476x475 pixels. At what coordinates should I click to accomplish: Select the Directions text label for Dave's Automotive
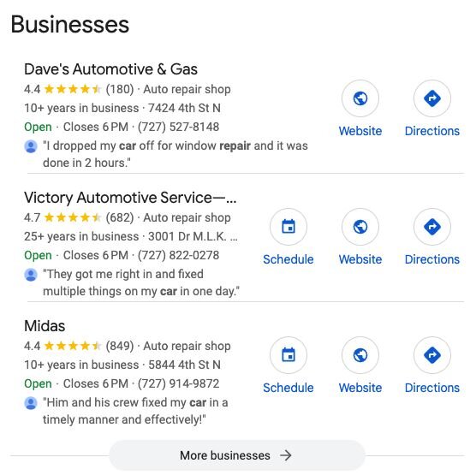coord(432,131)
